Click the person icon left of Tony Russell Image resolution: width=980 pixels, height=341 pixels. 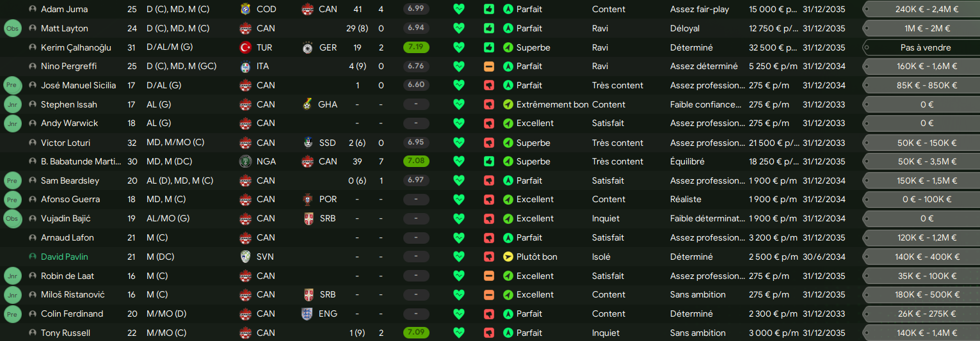coord(33,333)
